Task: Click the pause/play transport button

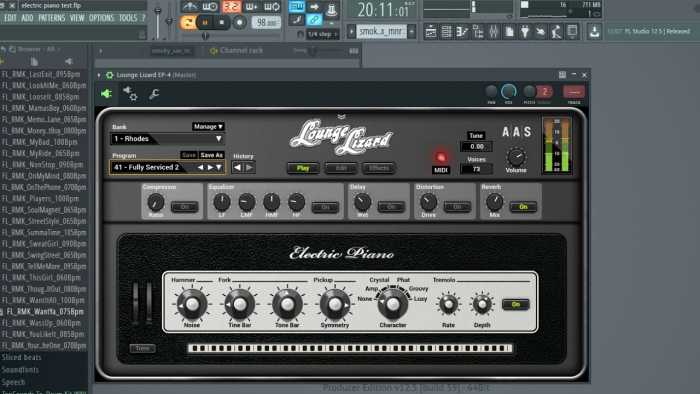Action: pos(205,22)
